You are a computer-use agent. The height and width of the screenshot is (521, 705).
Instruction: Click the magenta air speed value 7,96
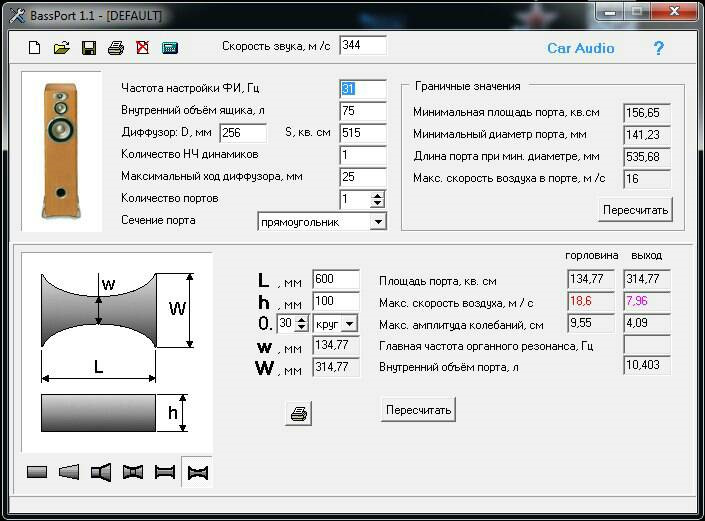[647, 301]
